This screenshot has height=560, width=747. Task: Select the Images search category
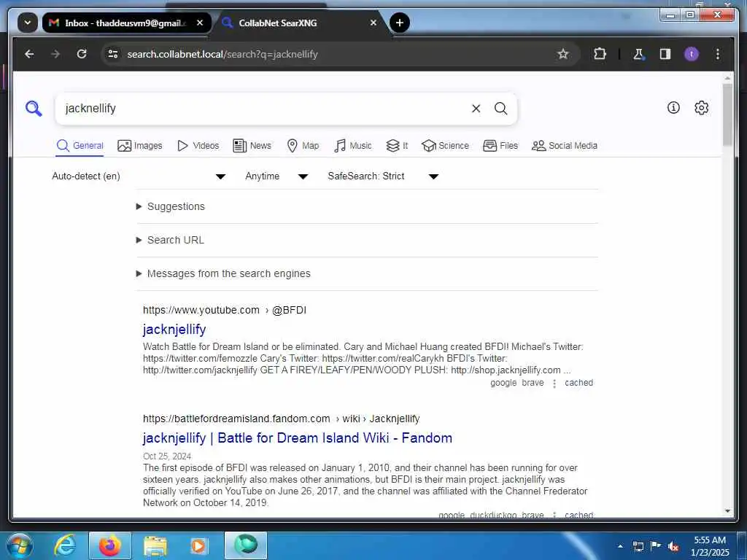tap(140, 146)
